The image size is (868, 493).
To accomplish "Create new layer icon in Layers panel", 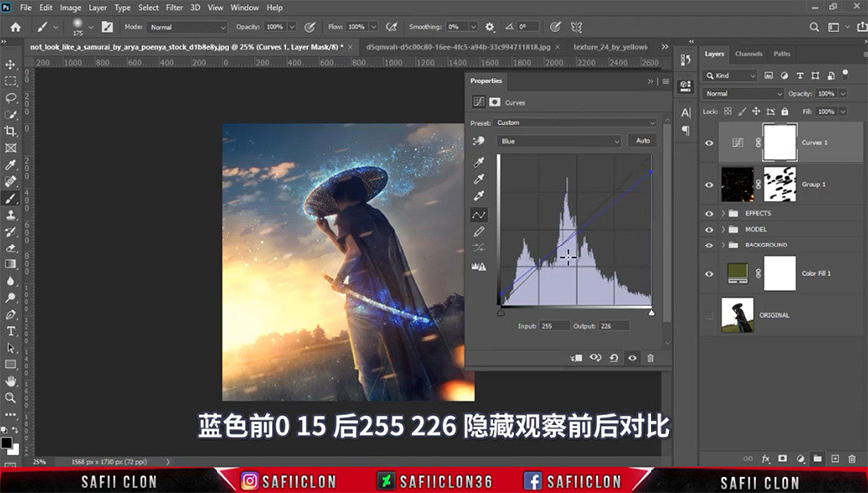I will [x=835, y=459].
